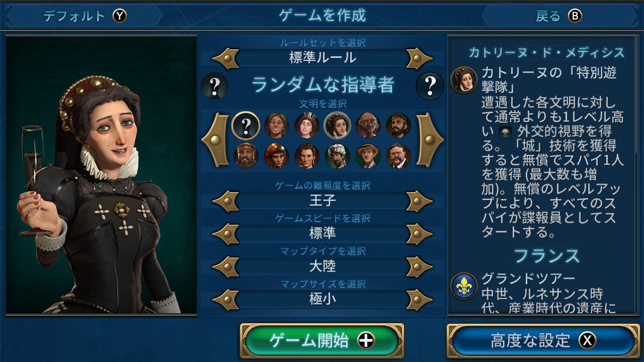This screenshot has width=644, height=362.
Task: Select the Saladin portrait with white turban
Action: tap(337, 156)
